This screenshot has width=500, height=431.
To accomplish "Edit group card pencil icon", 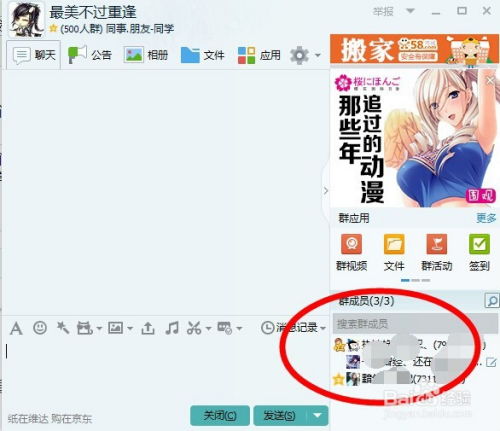I will 491,362.
